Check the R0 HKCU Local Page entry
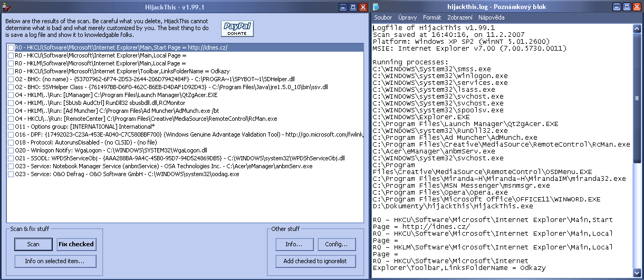Viewport: 644px width, 280px height. pyautogui.click(x=11, y=55)
